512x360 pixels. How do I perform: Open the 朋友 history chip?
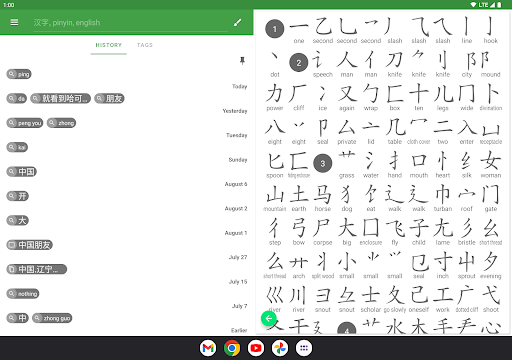pos(109,98)
